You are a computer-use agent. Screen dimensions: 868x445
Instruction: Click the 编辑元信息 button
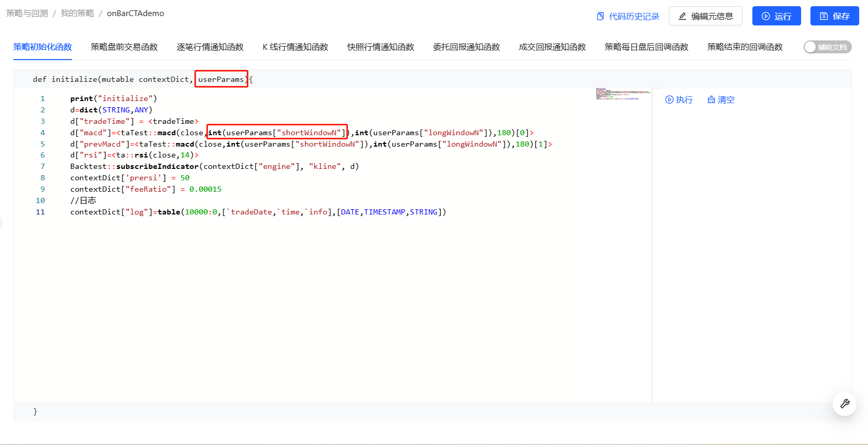[705, 16]
